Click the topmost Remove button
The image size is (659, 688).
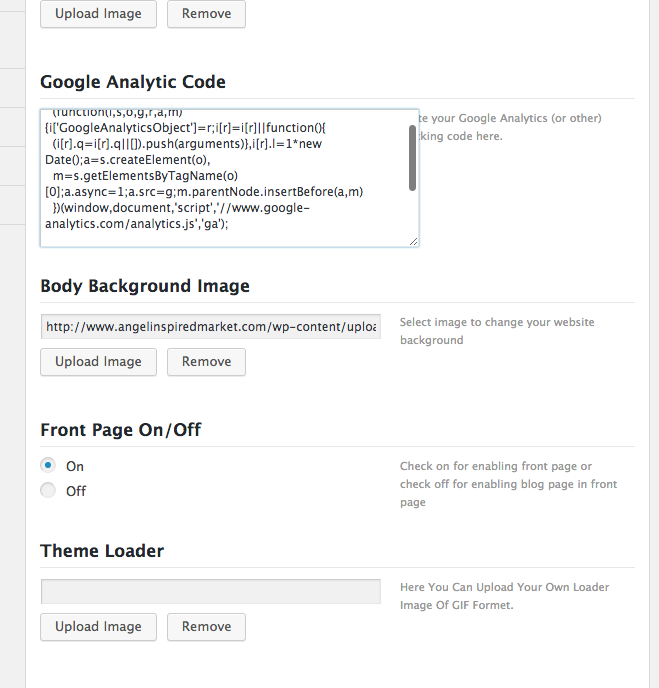click(x=206, y=14)
